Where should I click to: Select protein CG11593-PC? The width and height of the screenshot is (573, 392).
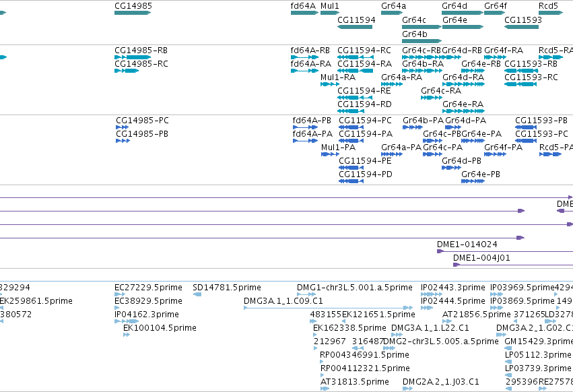[526, 141]
